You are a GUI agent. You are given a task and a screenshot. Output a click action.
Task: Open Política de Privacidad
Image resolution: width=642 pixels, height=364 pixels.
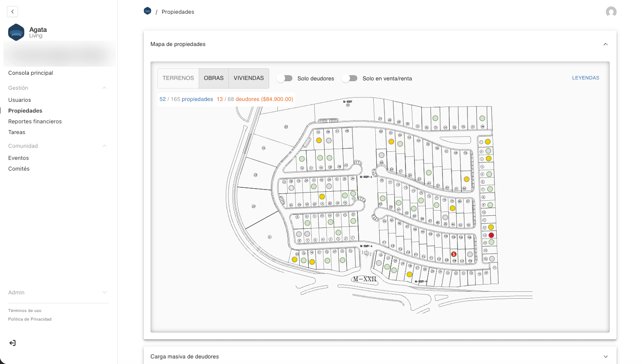point(30,319)
